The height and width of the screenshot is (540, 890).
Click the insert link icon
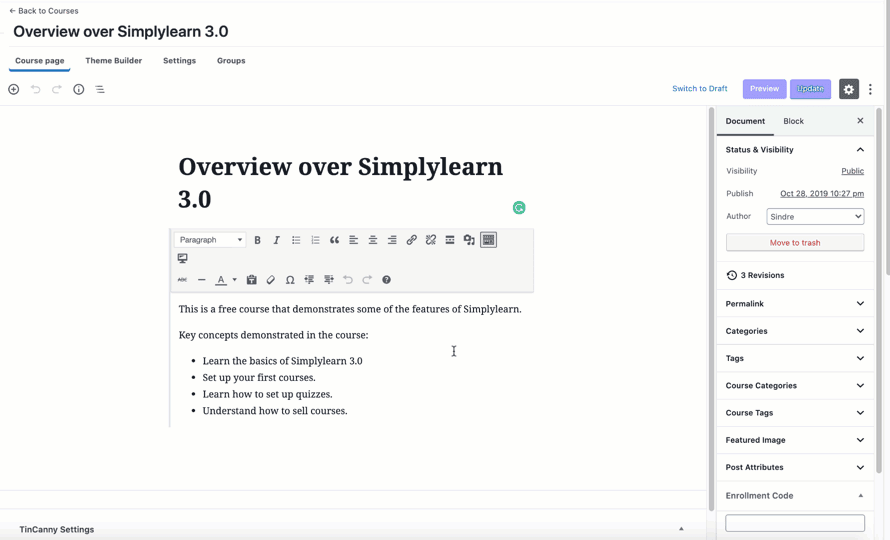click(411, 240)
